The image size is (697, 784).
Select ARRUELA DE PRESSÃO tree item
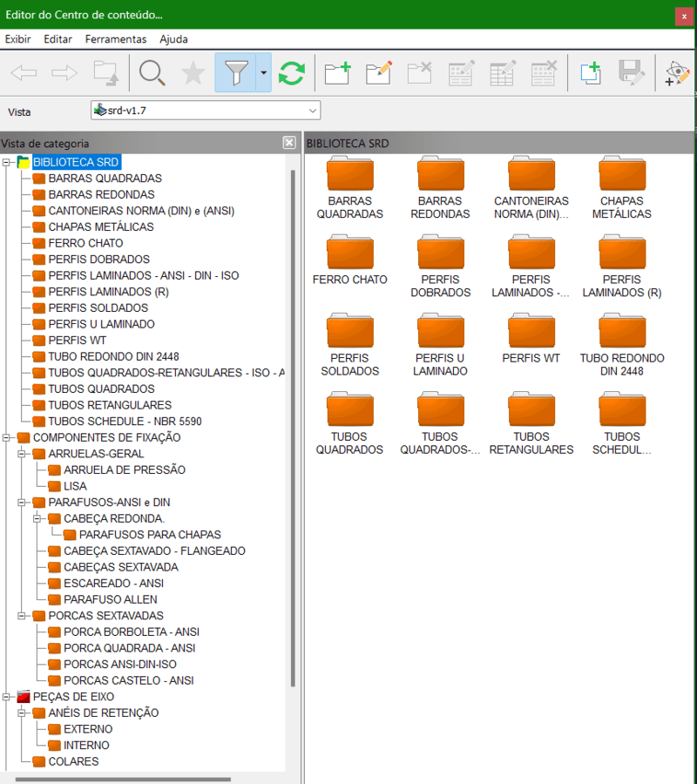pos(125,470)
